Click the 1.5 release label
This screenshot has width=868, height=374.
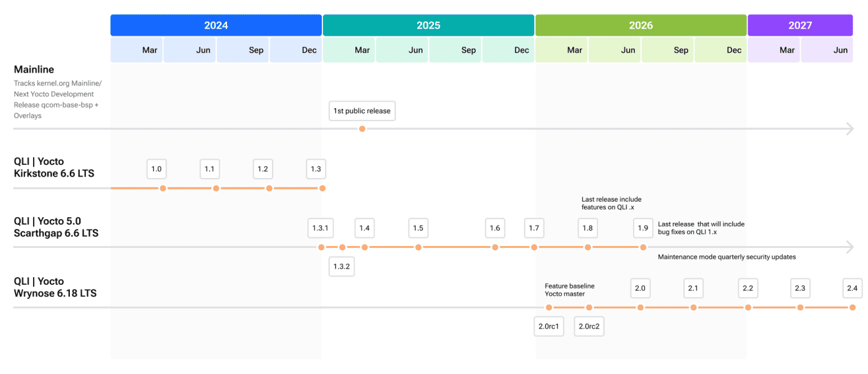click(418, 228)
